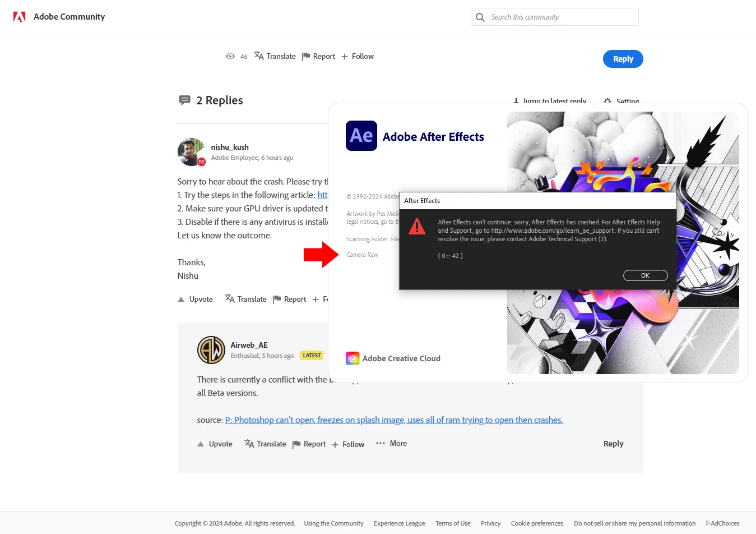Click Report flag under Airweb_AE's reply
This screenshot has width=756, height=534.
point(296,444)
